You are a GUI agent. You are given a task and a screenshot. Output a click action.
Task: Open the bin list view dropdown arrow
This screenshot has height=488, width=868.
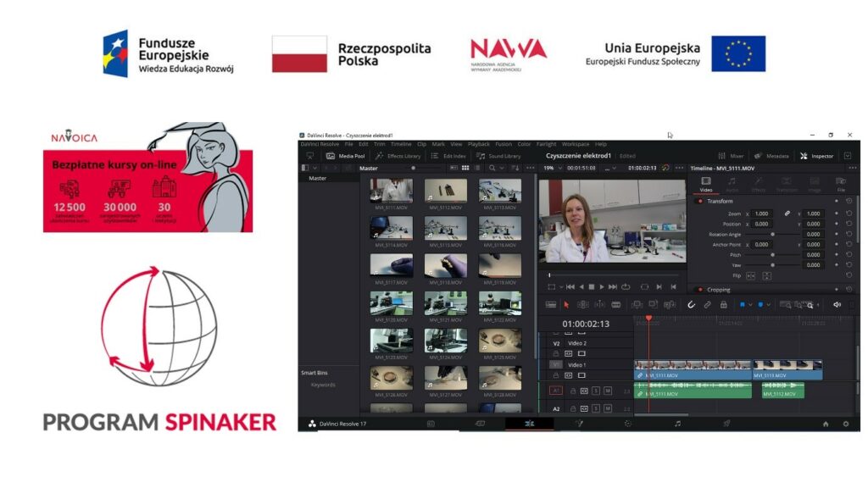(x=315, y=169)
